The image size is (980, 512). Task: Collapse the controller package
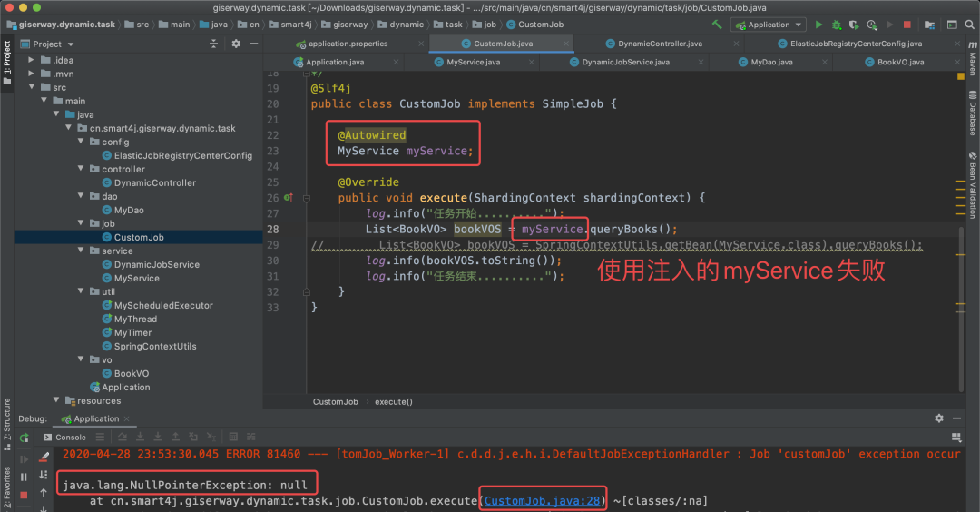[x=81, y=169]
